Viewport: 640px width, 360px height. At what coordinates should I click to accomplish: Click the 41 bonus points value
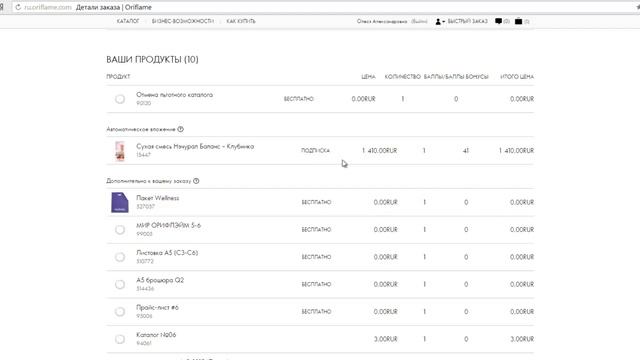466,151
